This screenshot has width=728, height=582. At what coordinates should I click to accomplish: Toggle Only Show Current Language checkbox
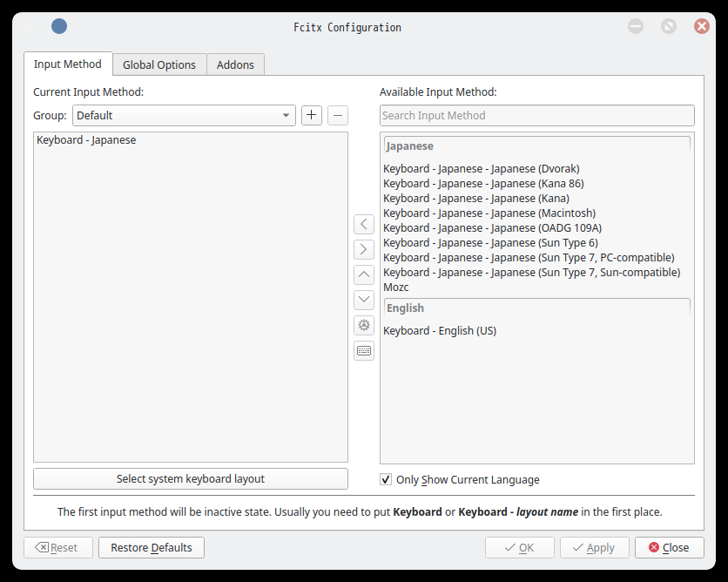[387, 479]
